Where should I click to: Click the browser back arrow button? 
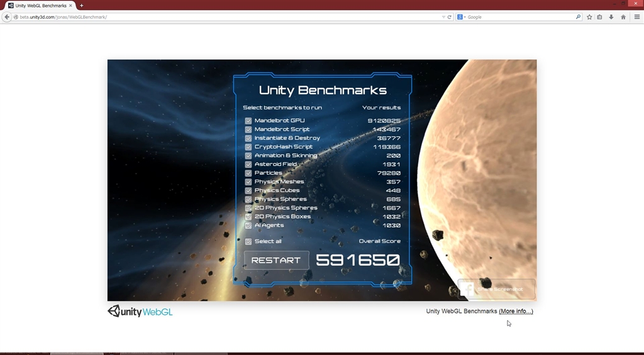(6, 17)
